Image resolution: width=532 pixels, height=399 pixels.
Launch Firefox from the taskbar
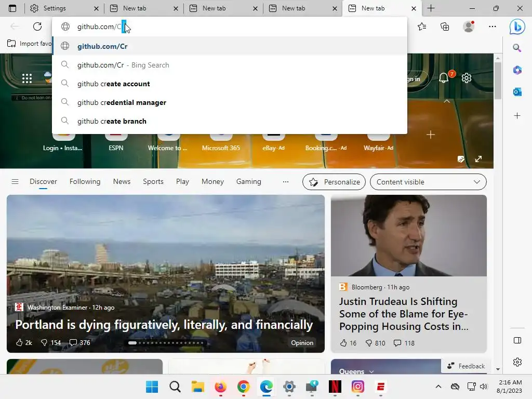(220, 387)
